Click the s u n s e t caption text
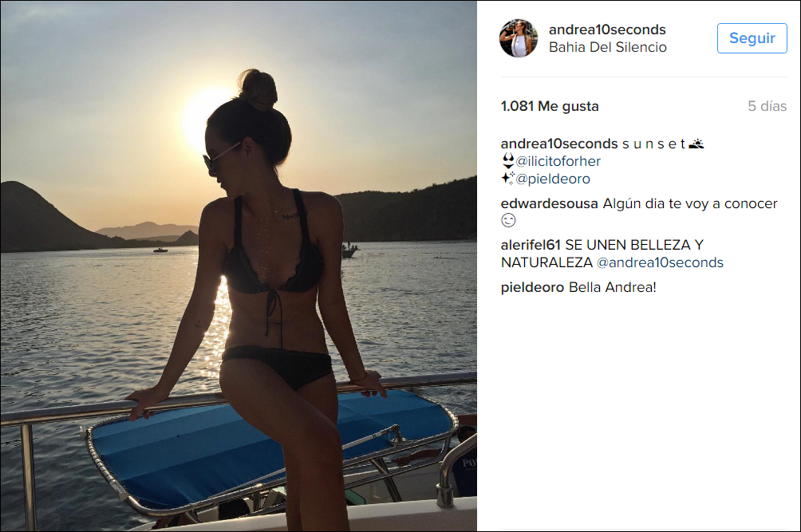 [653, 144]
